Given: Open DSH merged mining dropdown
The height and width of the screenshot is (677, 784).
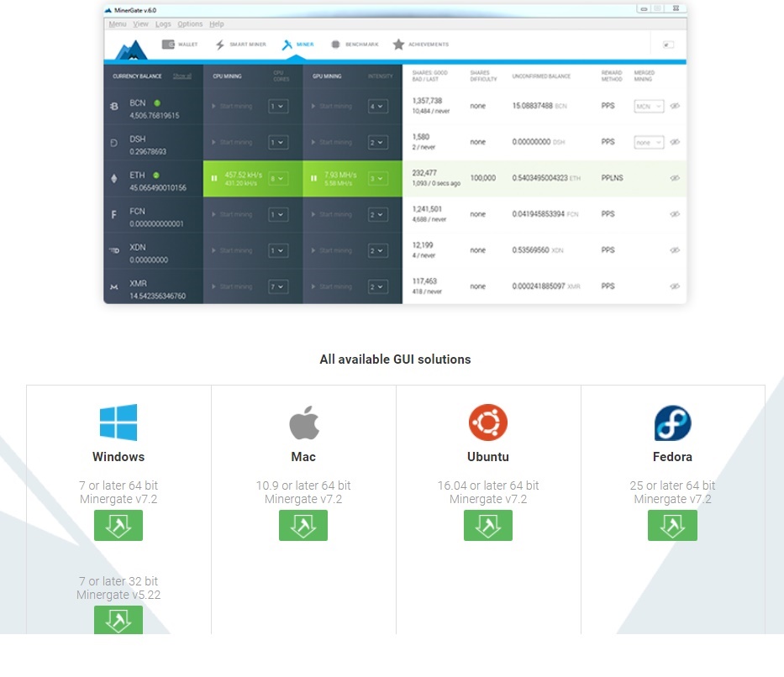Looking at the screenshot, I should 649,143.
